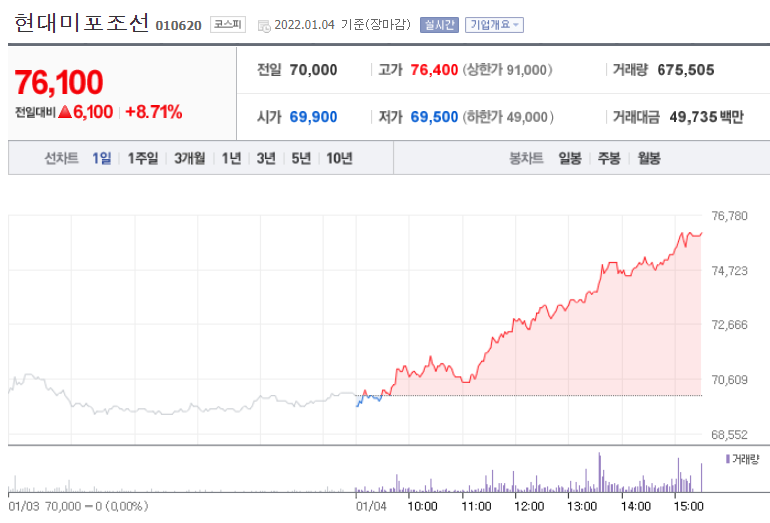Open the 주봉 candlestick chart
The height and width of the screenshot is (523, 770).
click(x=609, y=158)
